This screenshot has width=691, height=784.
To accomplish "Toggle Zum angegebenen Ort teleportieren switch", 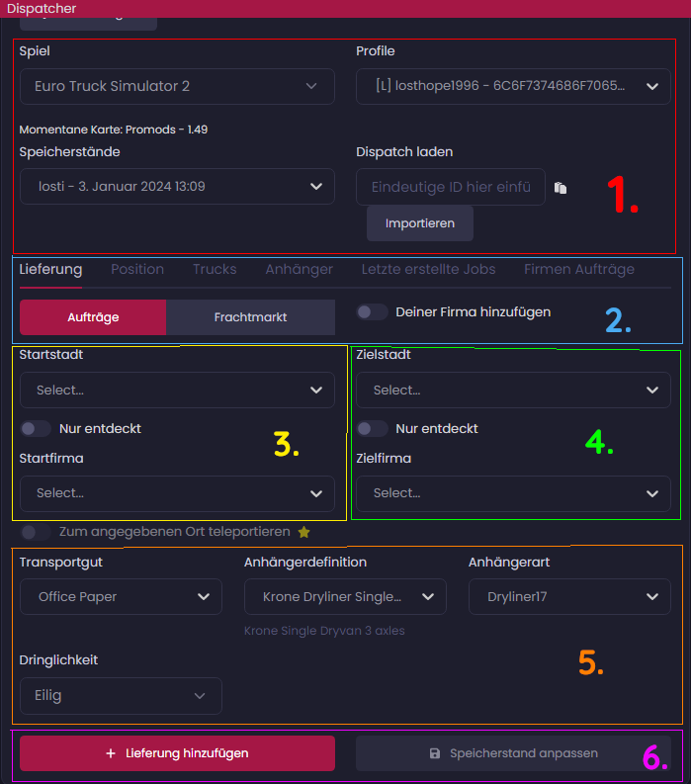I will (36, 532).
